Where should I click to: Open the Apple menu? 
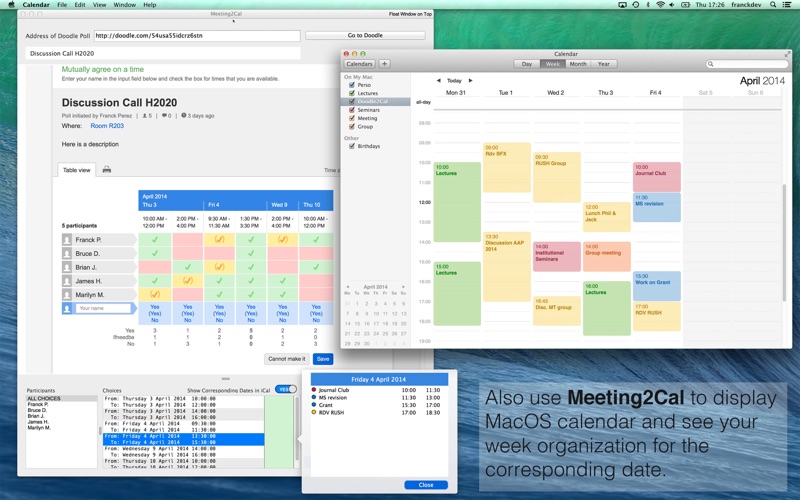click(x=11, y=5)
